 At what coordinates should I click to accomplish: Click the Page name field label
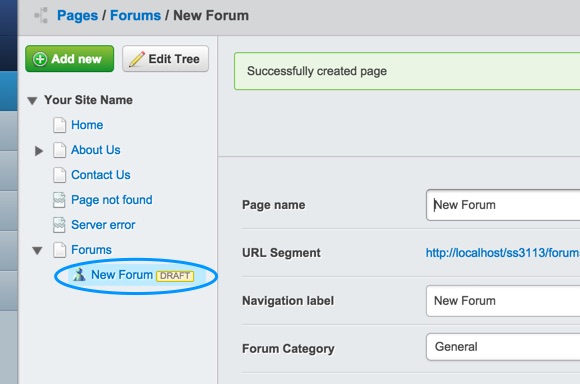[x=274, y=205]
